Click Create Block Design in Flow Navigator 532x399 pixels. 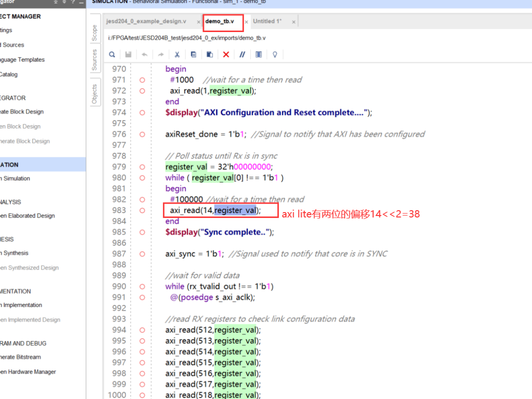[22, 112]
